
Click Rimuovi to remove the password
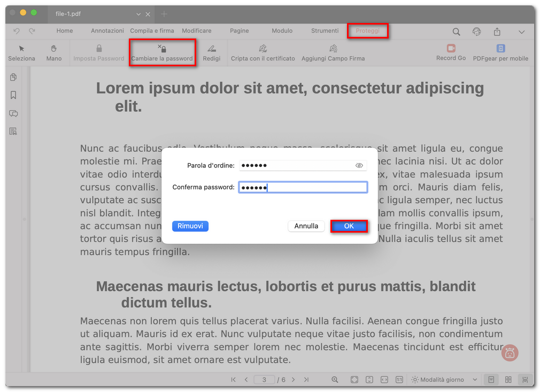pos(190,226)
